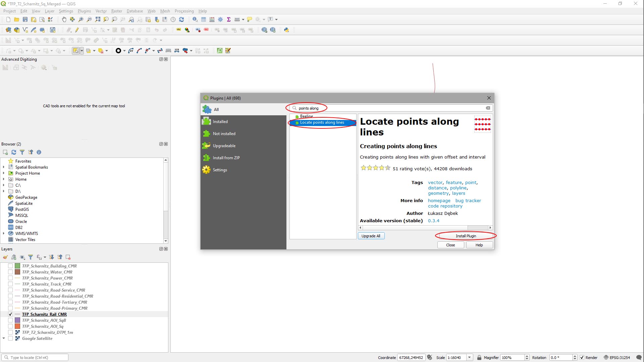Switch to the Installed plugins tab
Viewport: 644px width, 362px height.
point(243,122)
